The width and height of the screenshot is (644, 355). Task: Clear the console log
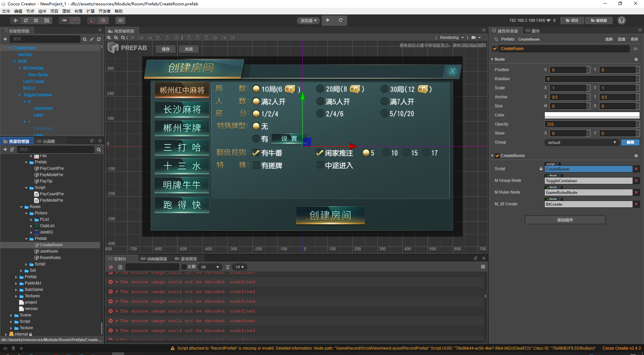coord(111,267)
